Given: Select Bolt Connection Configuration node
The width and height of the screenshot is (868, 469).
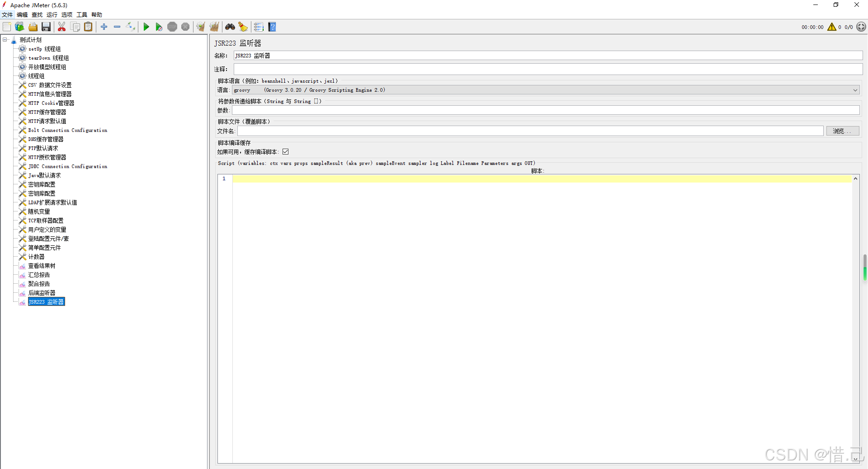Looking at the screenshot, I should coord(68,130).
